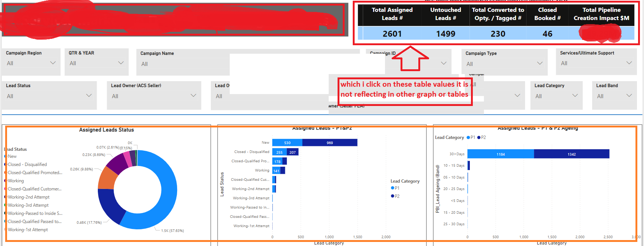
Task: Click the 0.26K (9.88%) donut data label
Action: (82, 169)
